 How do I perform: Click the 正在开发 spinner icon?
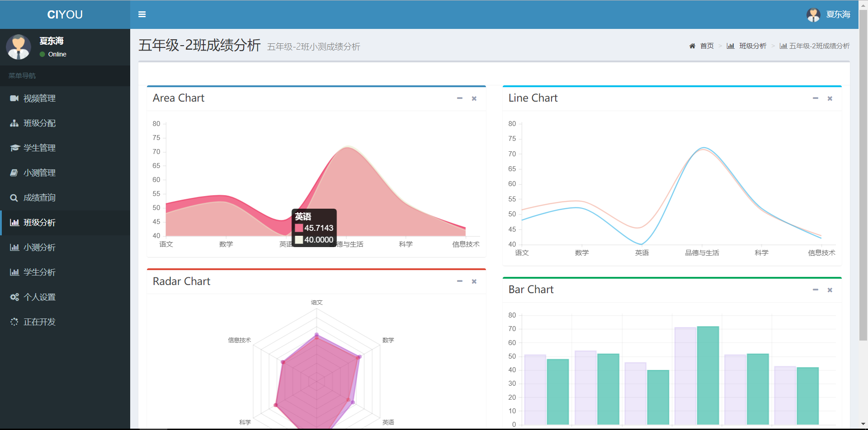[14, 322]
